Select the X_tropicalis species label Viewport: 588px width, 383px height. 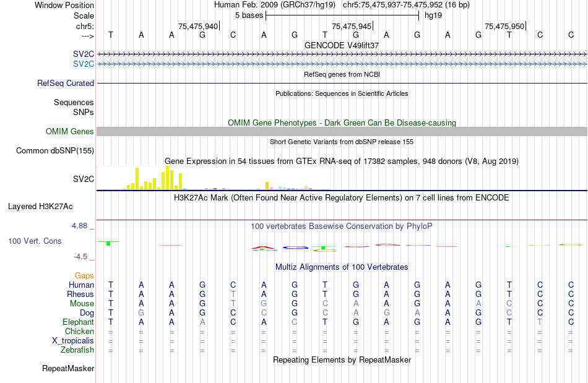point(73,341)
